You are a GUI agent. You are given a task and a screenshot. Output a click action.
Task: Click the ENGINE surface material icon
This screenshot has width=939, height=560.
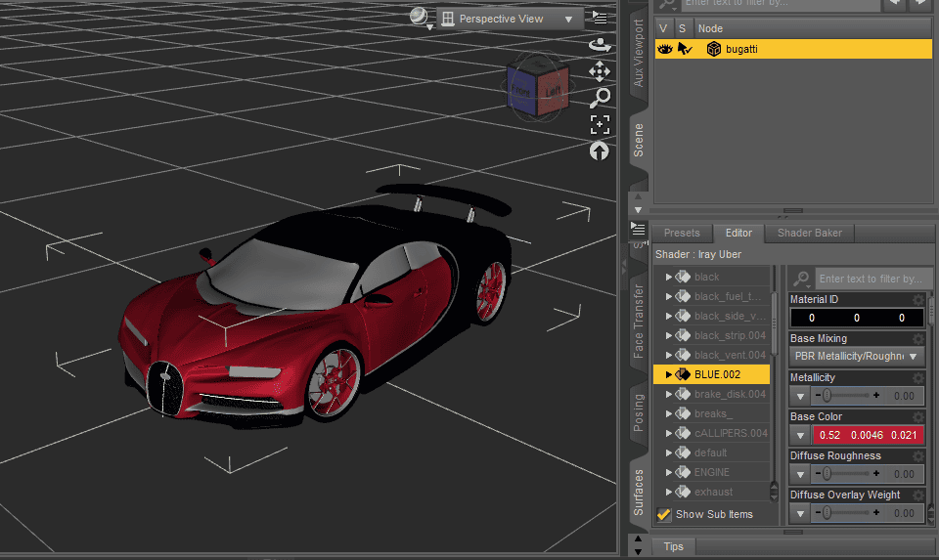[x=683, y=472]
